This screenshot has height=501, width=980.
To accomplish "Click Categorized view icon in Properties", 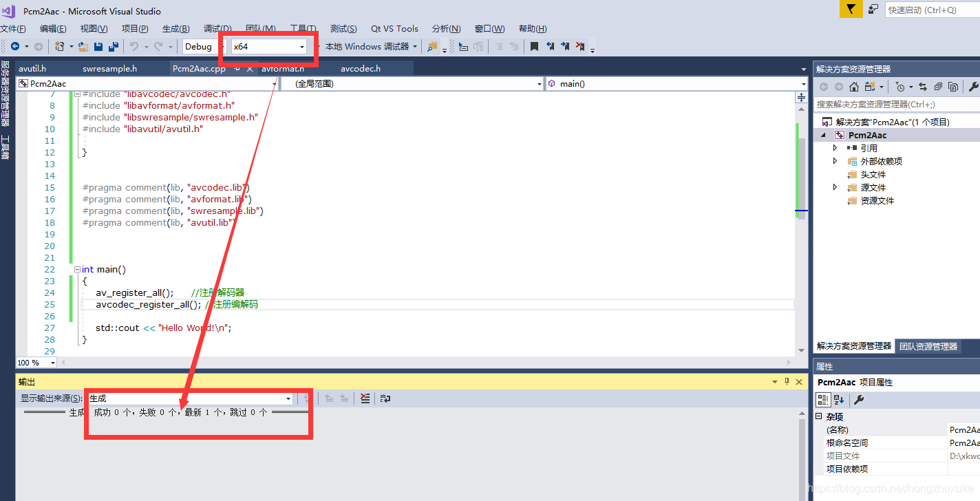I will (823, 399).
